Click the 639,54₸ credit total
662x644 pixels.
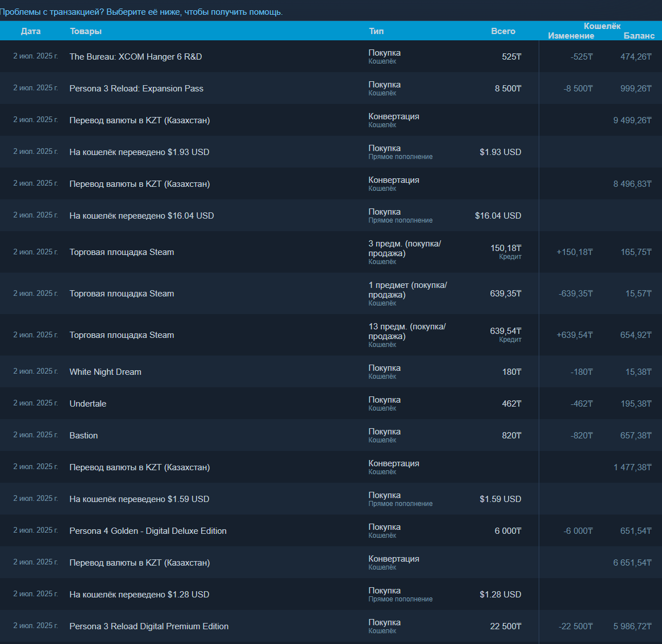point(506,331)
